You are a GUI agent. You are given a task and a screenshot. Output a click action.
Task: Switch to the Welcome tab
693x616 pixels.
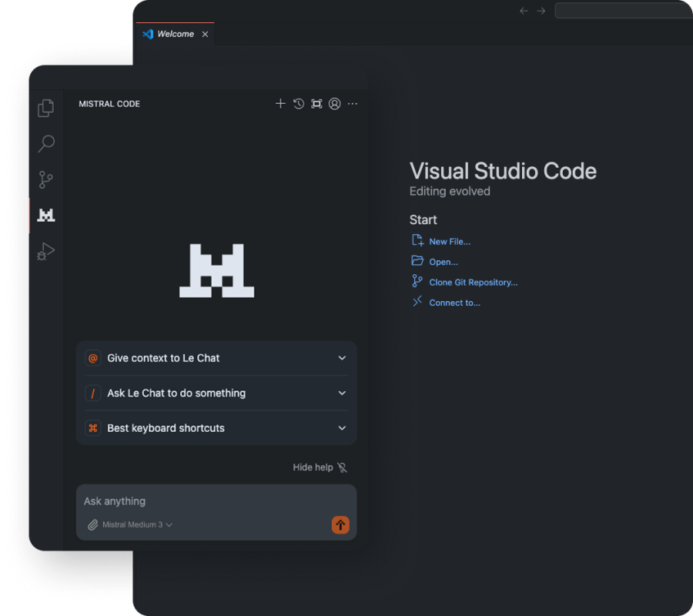(175, 34)
